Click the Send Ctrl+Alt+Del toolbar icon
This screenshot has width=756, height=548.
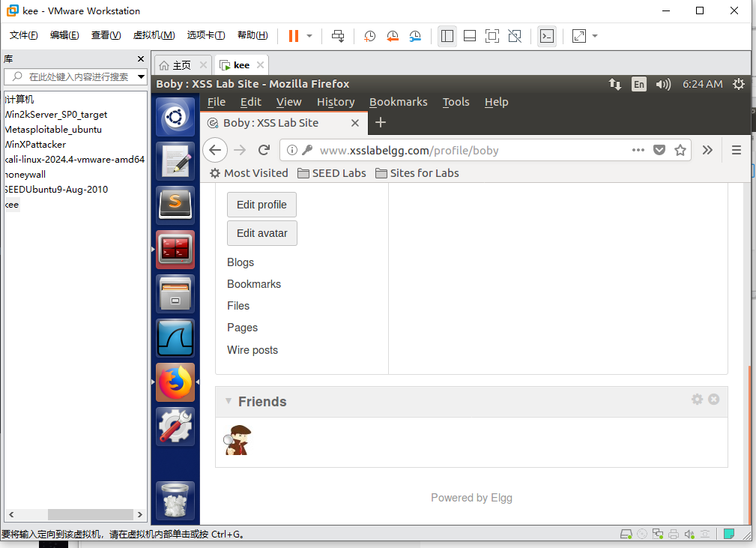coord(338,36)
